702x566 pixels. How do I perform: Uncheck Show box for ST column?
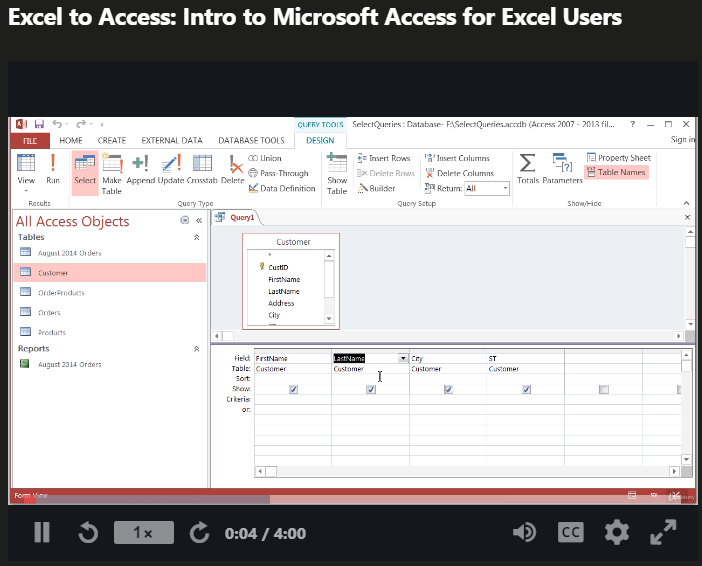526,390
